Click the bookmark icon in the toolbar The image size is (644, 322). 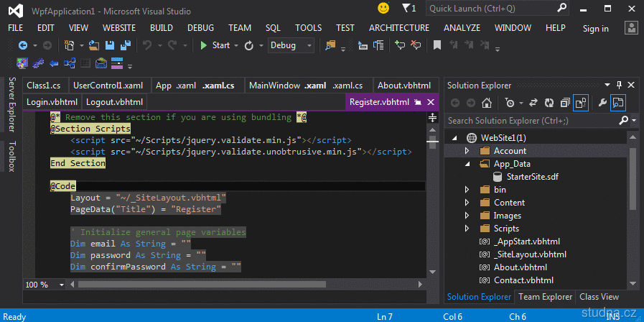(437, 45)
